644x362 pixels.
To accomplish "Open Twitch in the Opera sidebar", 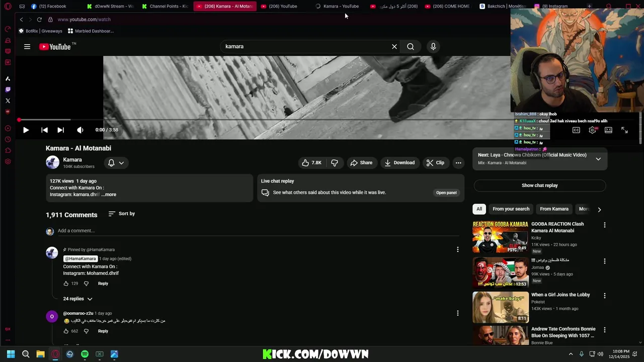I will (x=8, y=89).
